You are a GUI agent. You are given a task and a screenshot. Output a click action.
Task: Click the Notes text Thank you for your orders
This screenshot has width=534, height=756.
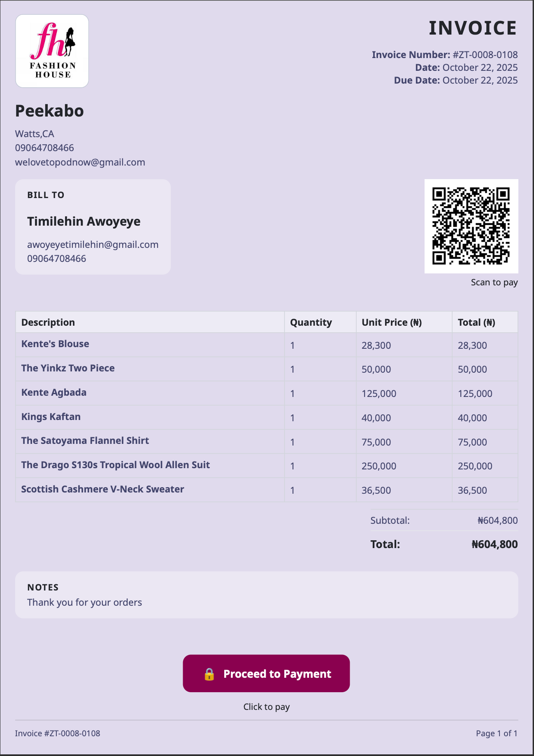84,602
